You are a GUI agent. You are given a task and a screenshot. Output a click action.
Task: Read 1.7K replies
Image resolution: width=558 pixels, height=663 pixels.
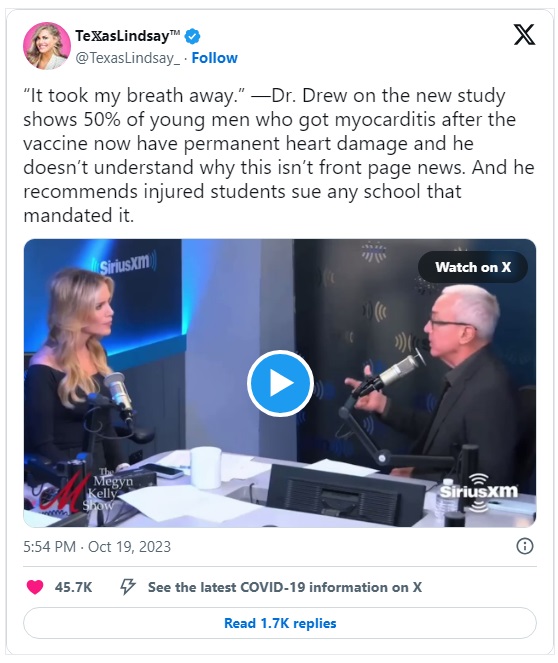pos(280,623)
